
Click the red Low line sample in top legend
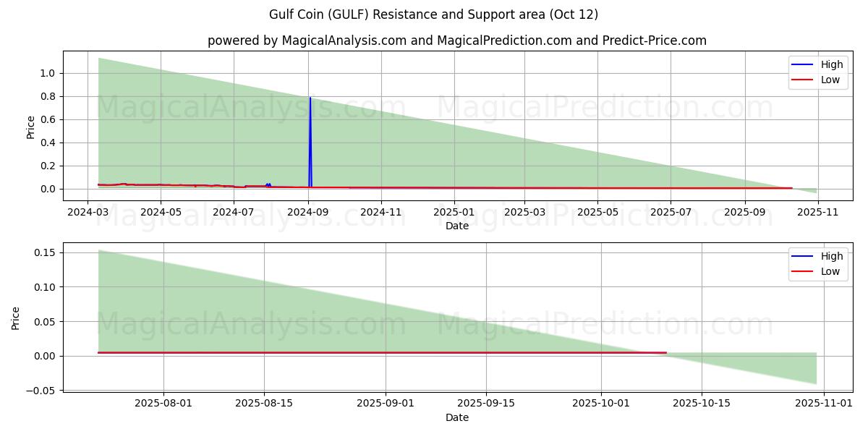click(803, 80)
